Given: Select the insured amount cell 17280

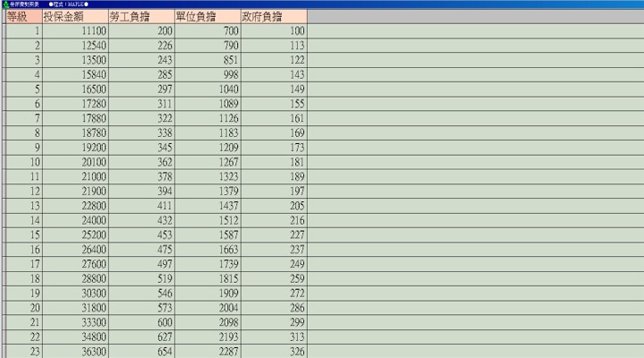Looking at the screenshot, I should coord(74,104).
